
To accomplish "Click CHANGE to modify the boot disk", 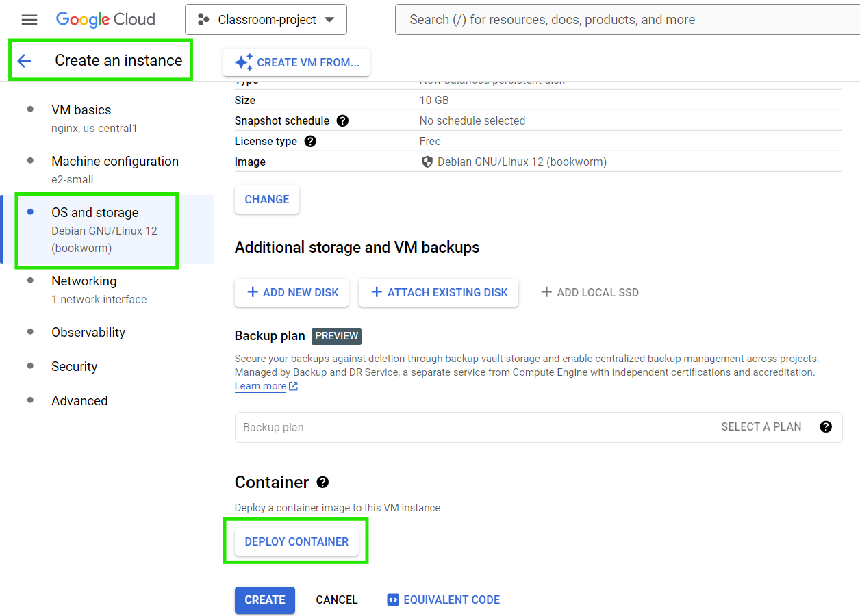I will [266, 199].
